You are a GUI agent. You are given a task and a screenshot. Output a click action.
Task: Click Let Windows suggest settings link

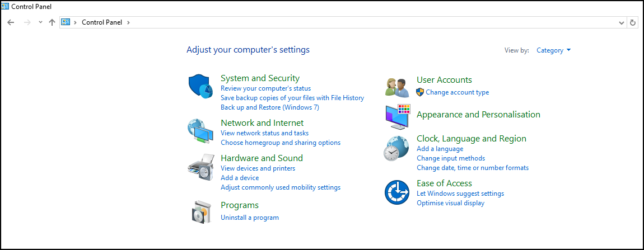point(460,194)
